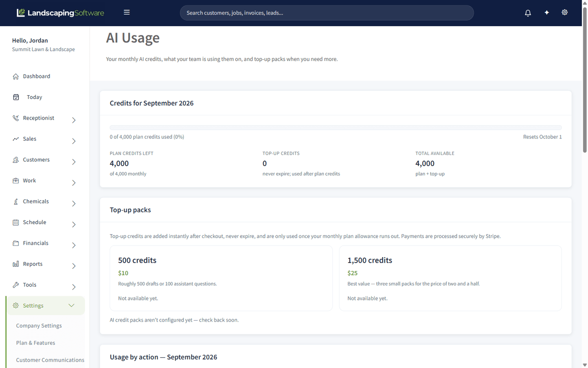588x368 pixels.
Task: Collapse the Settings menu chevron
Action: pos(71,305)
